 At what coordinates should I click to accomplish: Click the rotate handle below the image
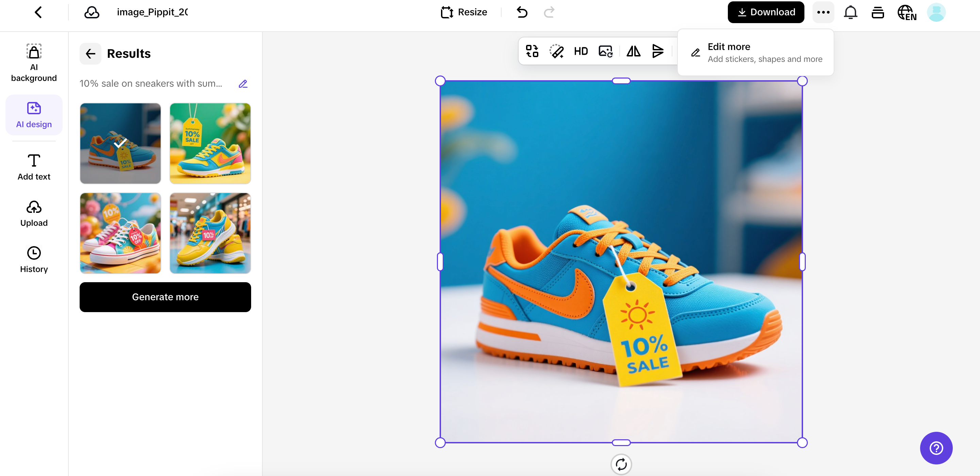[621, 464]
